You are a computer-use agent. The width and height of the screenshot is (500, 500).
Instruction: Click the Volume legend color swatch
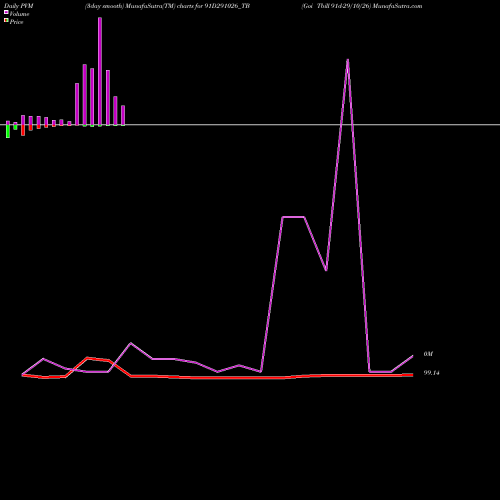pos(6,12)
